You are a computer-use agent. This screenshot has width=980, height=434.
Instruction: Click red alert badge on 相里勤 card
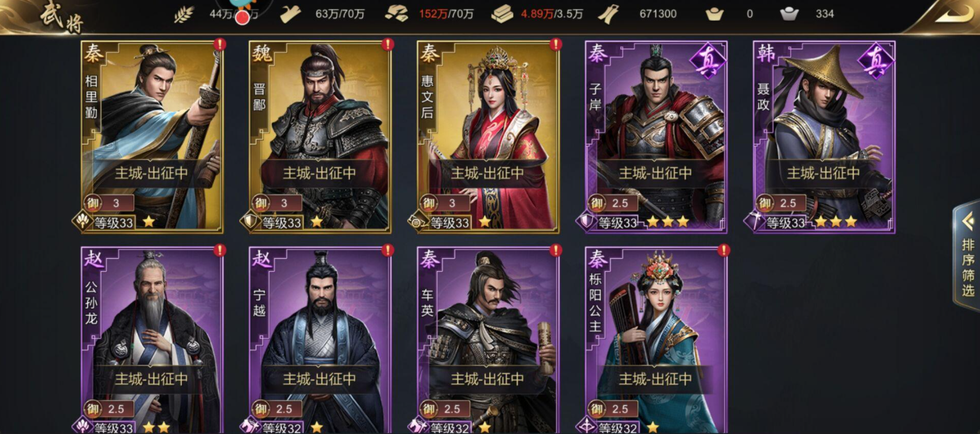[219, 44]
